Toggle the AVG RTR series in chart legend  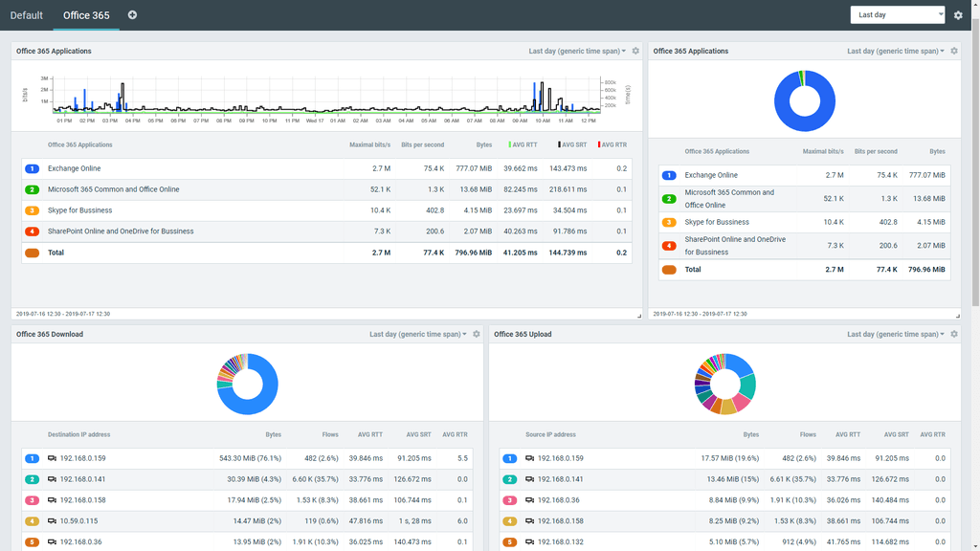612,145
